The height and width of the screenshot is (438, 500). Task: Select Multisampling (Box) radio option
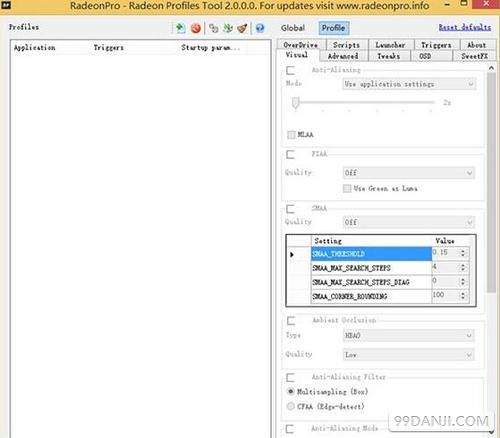coord(291,391)
